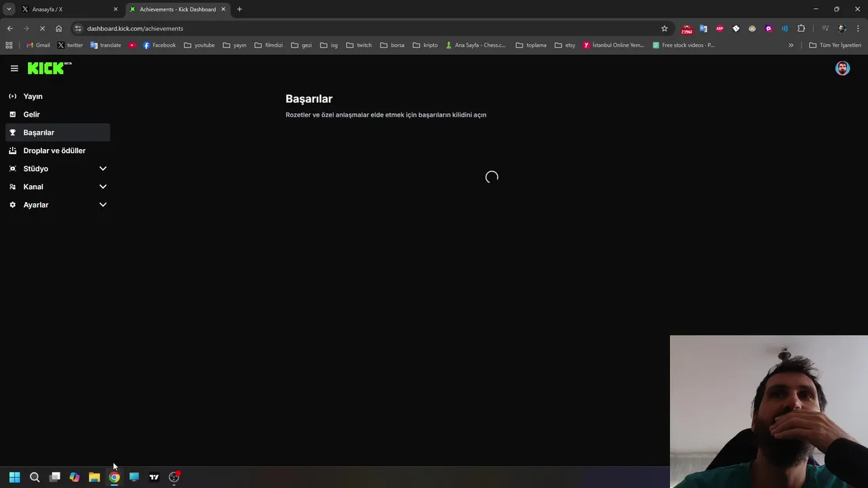The height and width of the screenshot is (488, 868).
Task: Open Free stock videos bookmark
Action: 684,45
